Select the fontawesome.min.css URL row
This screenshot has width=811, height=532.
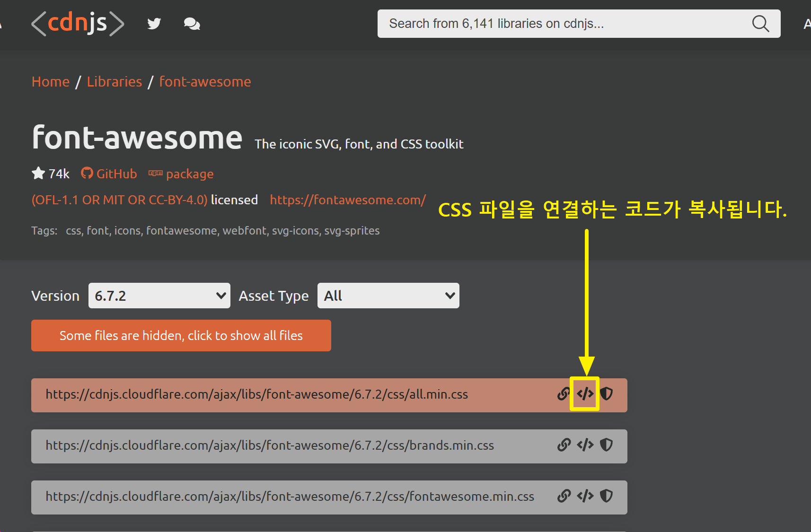329,497
